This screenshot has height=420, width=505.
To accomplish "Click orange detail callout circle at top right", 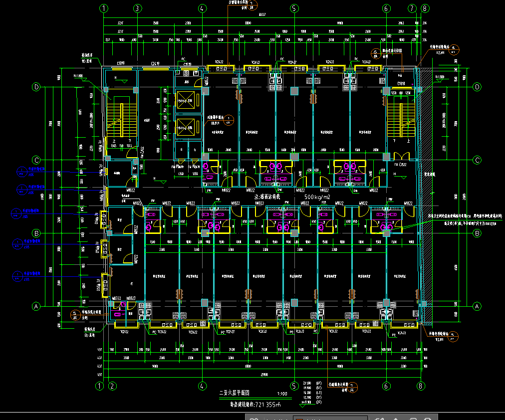I will (x=453, y=49).
